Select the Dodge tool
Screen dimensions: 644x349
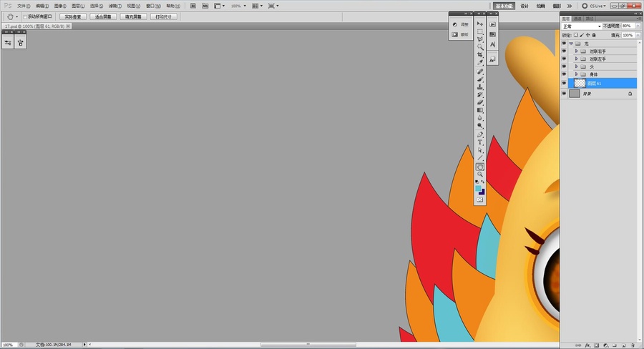pyautogui.click(x=479, y=126)
